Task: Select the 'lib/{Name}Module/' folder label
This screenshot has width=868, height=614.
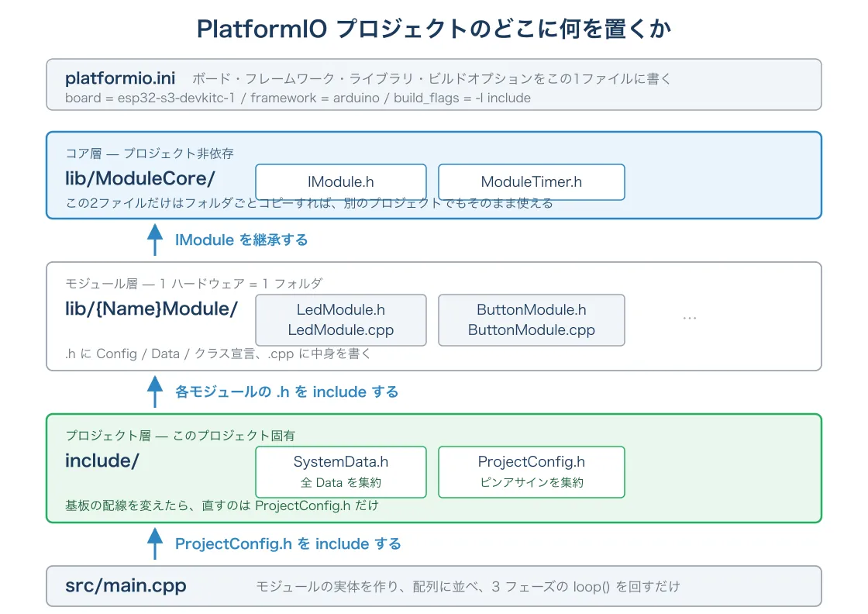Action: 152,309
